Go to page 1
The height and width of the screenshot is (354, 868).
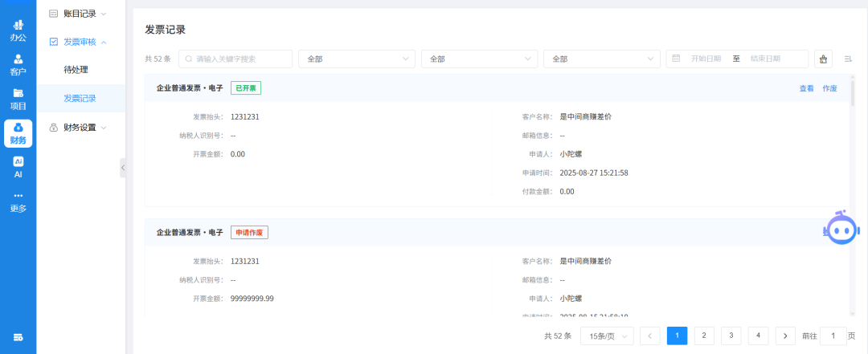(x=677, y=336)
